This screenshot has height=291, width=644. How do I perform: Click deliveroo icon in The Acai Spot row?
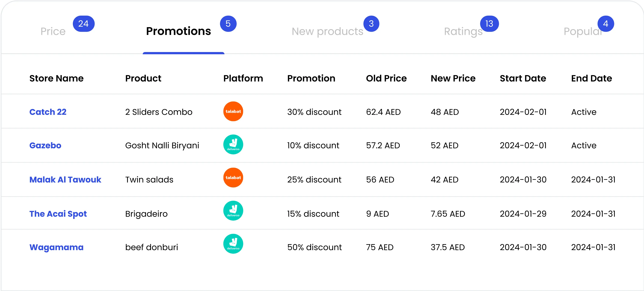pyautogui.click(x=233, y=211)
